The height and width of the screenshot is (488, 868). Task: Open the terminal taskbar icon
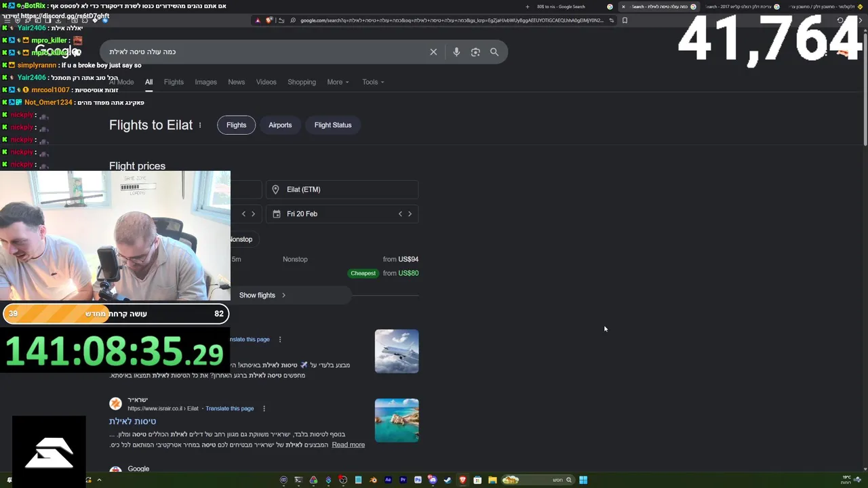(298, 480)
